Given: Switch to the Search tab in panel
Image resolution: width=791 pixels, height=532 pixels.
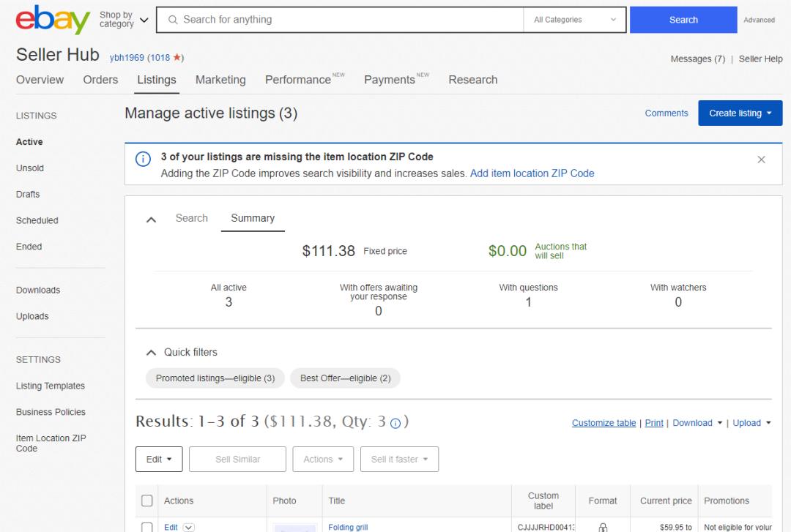Looking at the screenshot, I should tap(191, 218).
